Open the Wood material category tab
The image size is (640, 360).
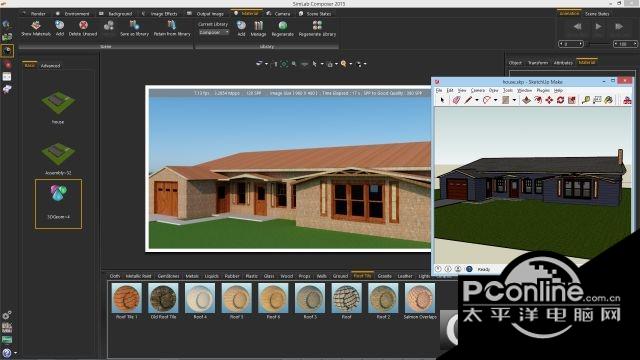tap(287, 276)
